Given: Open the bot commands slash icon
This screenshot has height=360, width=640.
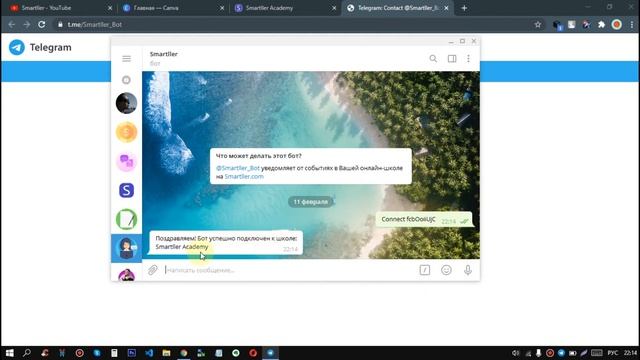Looking at the screenshot, I should tap(424, 270).
